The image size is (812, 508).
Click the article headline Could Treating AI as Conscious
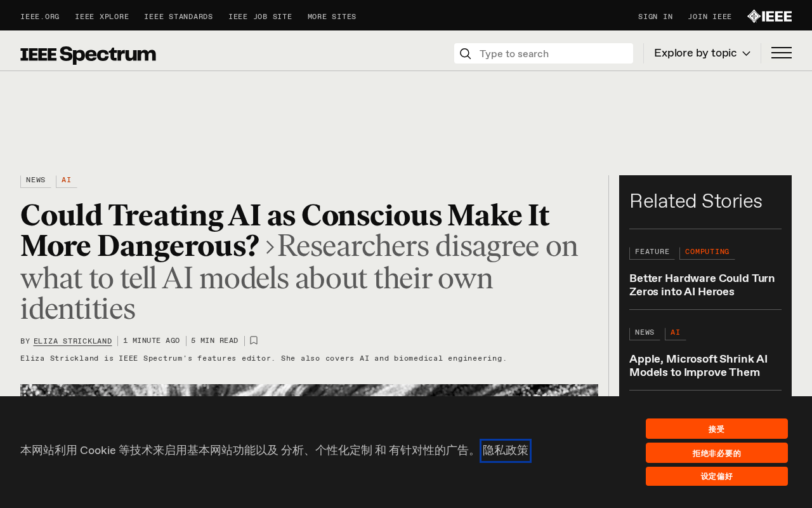(285, 231)
